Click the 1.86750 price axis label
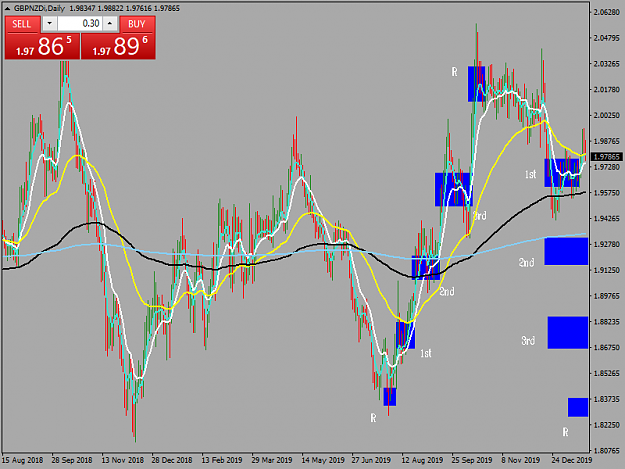 pos(606,347)
